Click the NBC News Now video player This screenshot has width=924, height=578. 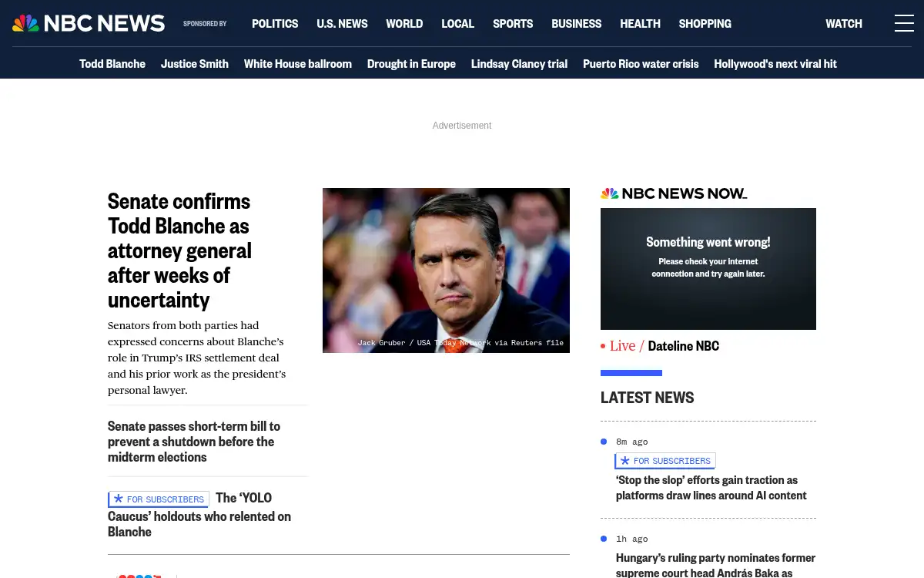[708, 269]
